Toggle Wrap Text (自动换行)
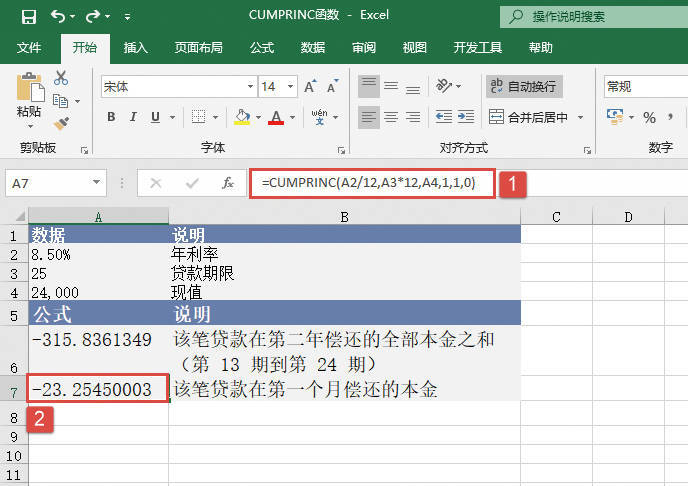This screenshot has height=486, width=688. click(x=525, y=87)
